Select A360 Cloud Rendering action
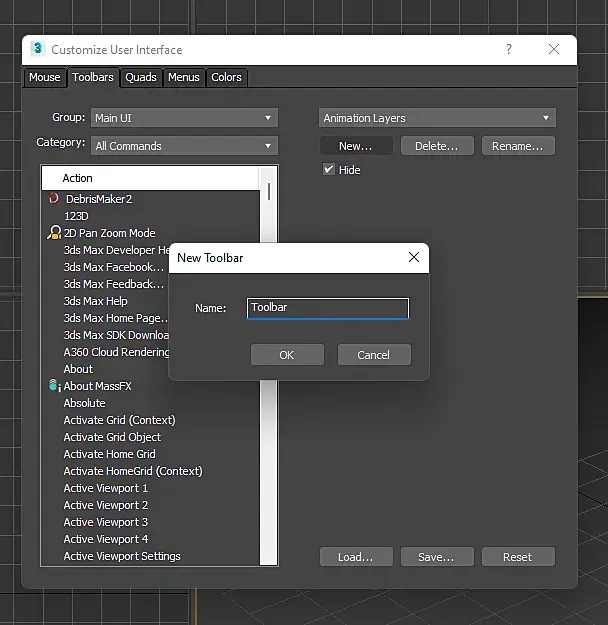This screenshot has height=625, width=608. (x=116, y=352)
